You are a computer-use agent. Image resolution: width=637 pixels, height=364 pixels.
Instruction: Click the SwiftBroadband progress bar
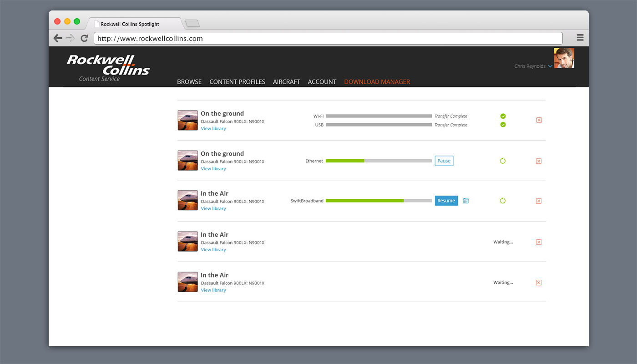click(x=379, y=201)
